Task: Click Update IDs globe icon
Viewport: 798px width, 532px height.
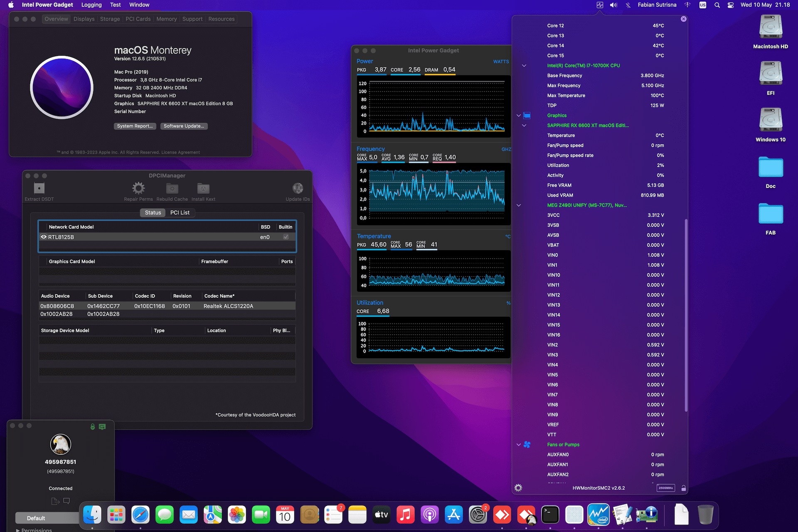Action: (x=298, y=188)
